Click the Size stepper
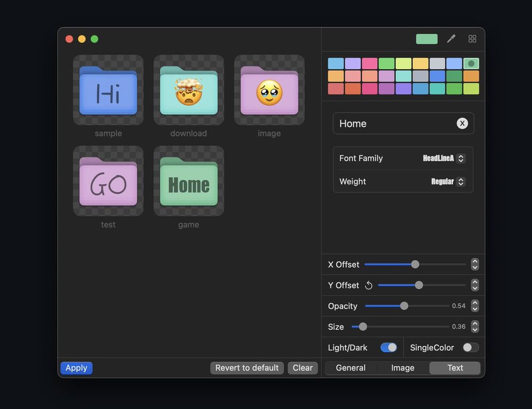The width and height of the screenshot is (532, 409). point(475,327)
